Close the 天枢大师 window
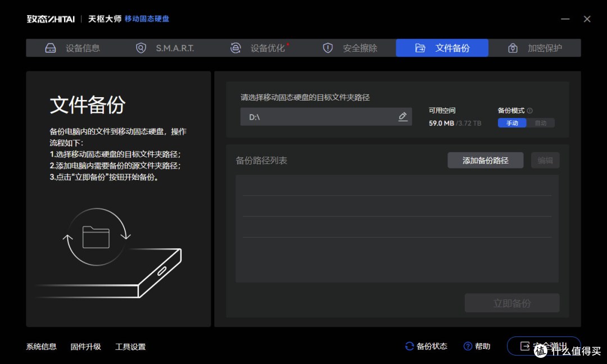Image resolution: width=607 pixels, height=364 pixels. tap(587, 19)
